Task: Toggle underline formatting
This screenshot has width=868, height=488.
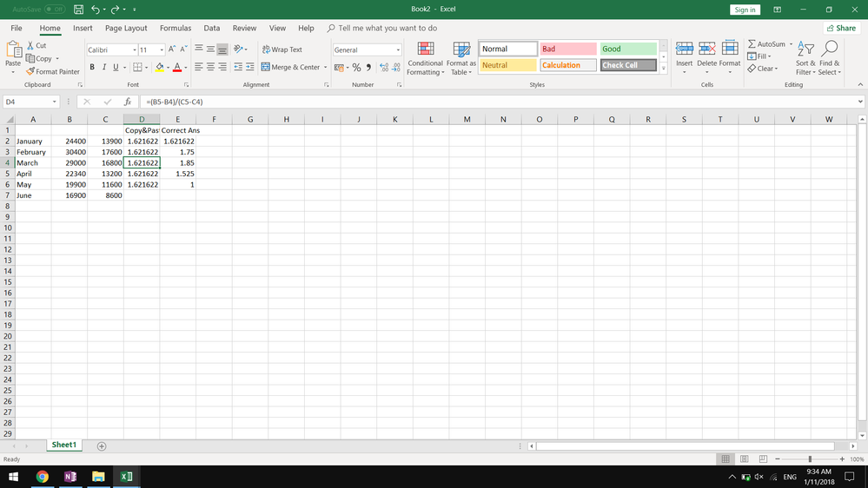Action: point(116,67)
